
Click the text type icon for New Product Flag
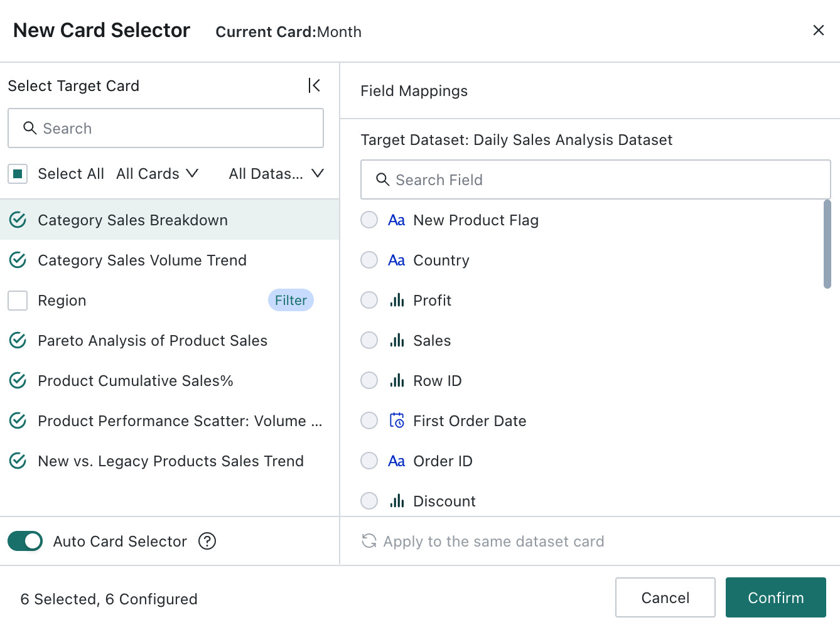tap(397, 220)
